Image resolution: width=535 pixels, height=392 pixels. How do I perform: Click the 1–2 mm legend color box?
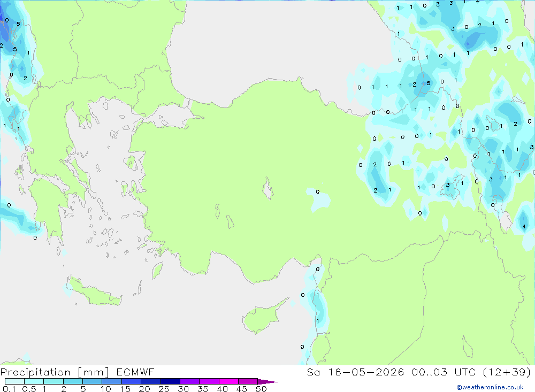53,381
